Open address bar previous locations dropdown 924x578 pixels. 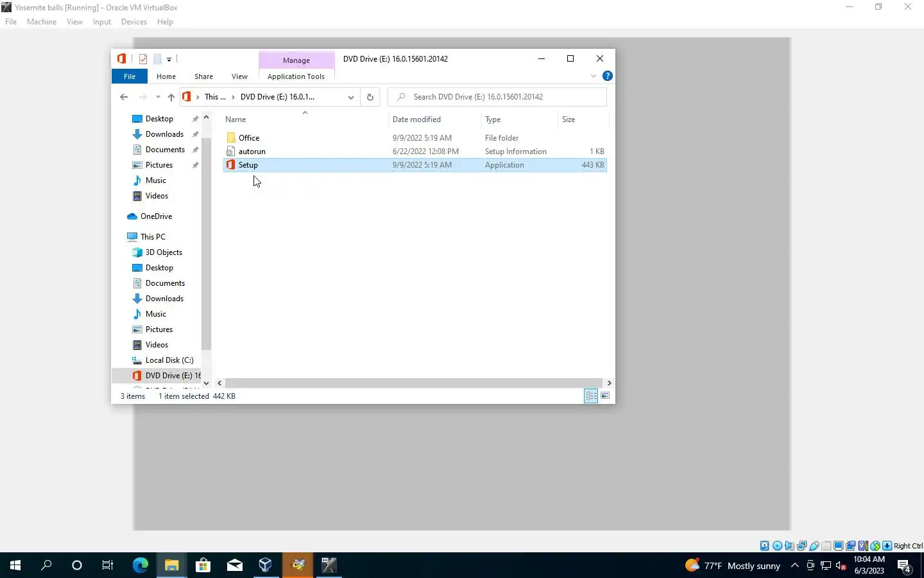[x=350, y=97]
